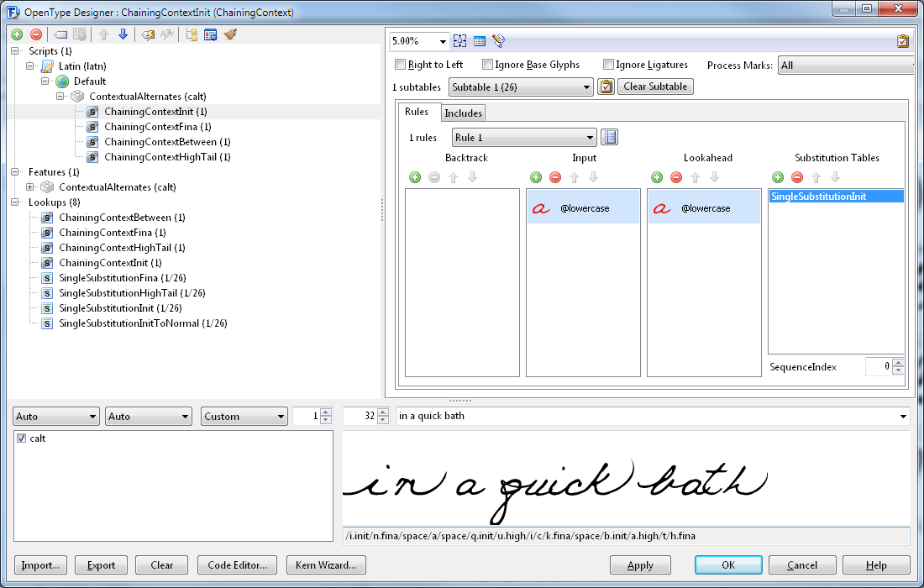This screenshot has width=924, height=588.
Task: Toggle the calt feature checkbox
Action: pos(22,438)
